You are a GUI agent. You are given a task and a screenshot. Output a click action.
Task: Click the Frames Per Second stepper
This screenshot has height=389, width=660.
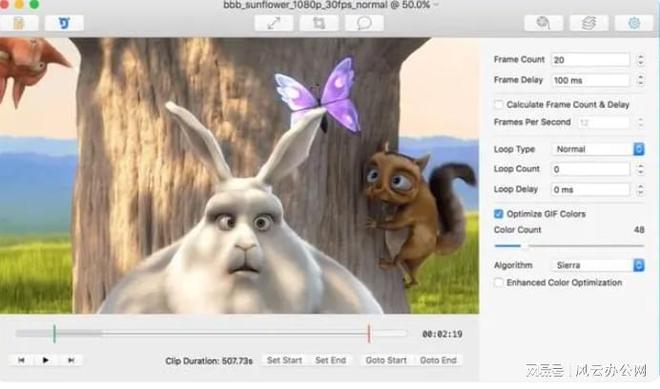click(640, 122)
